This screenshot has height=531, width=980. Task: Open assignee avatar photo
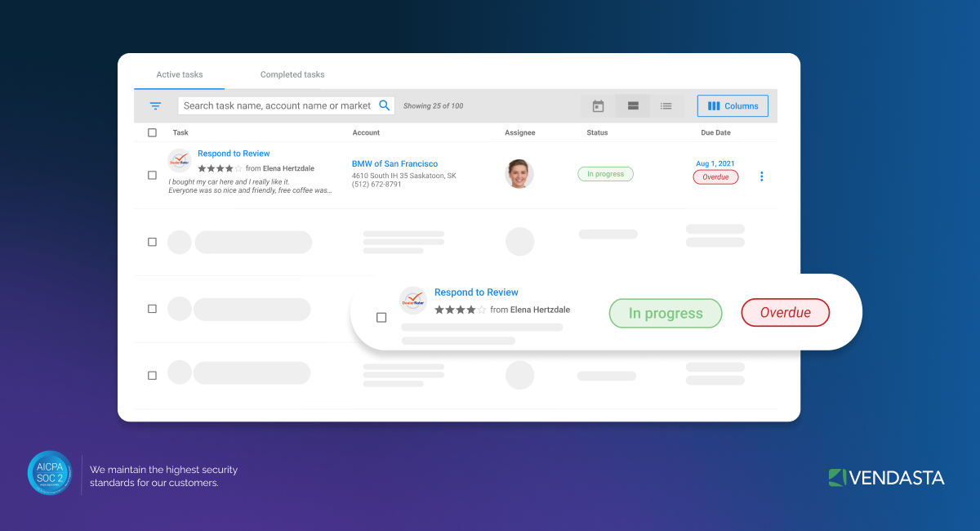519,174
